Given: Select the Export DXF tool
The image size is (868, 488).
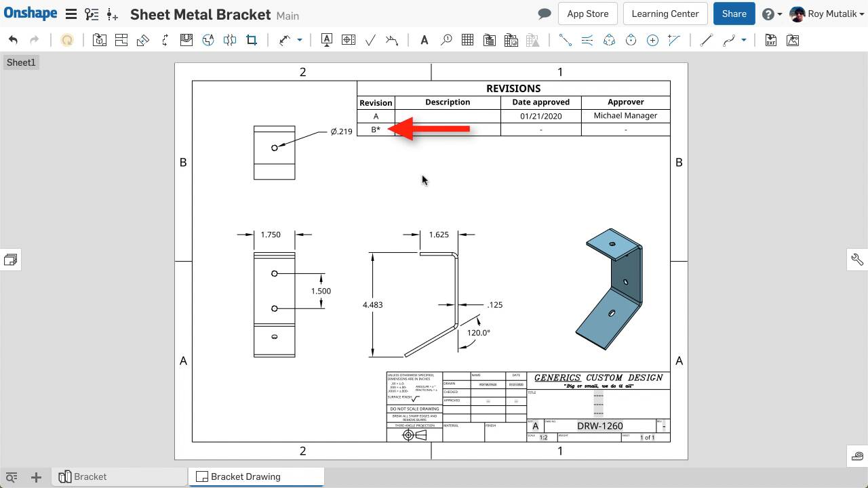Looking at the screenshot, I should pos(770,40).
